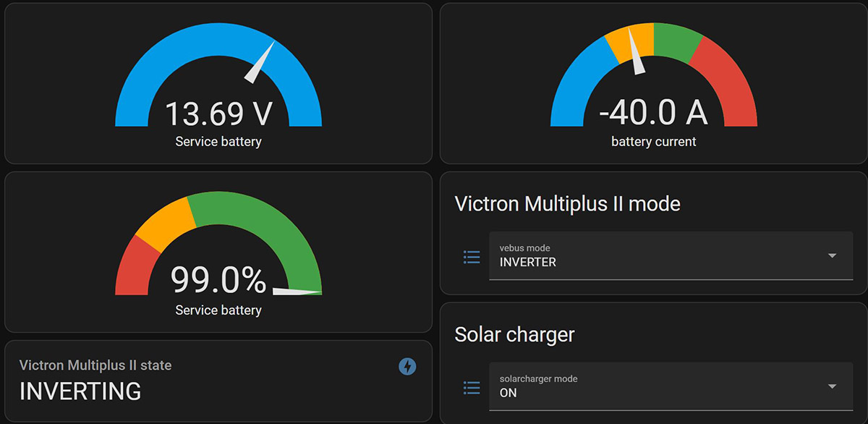Click the lightning bolt icon on Multiplus state card
Viewport: 868px width, 424px height.
pos(407,367)
